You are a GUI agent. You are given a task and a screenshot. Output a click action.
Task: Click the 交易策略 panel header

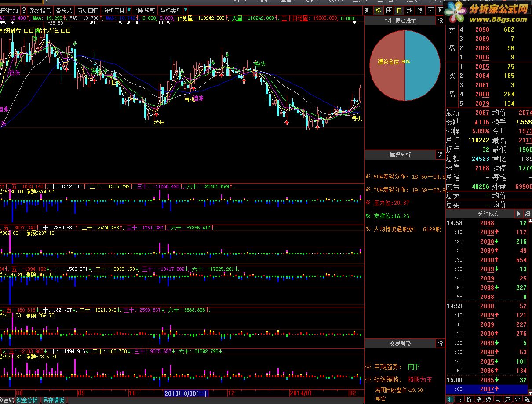[400, 343]
